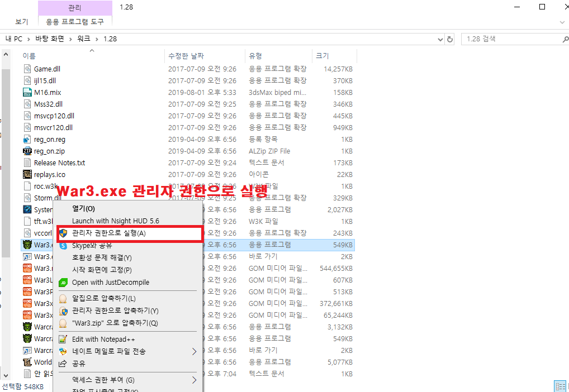Expand the 액세스 권한 부여 submenu arrow
Viewport: 569px width, 392px height.
(194, 380)
